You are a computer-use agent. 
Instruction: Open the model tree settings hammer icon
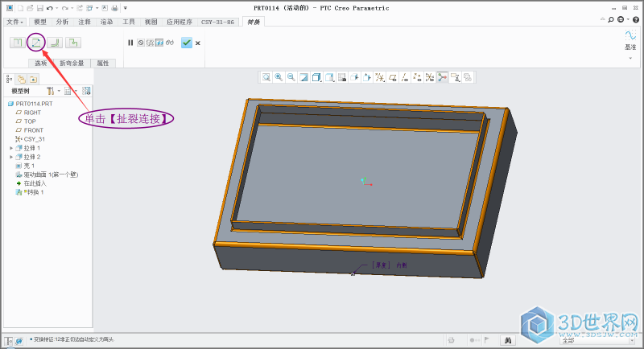tap(51, 91)
